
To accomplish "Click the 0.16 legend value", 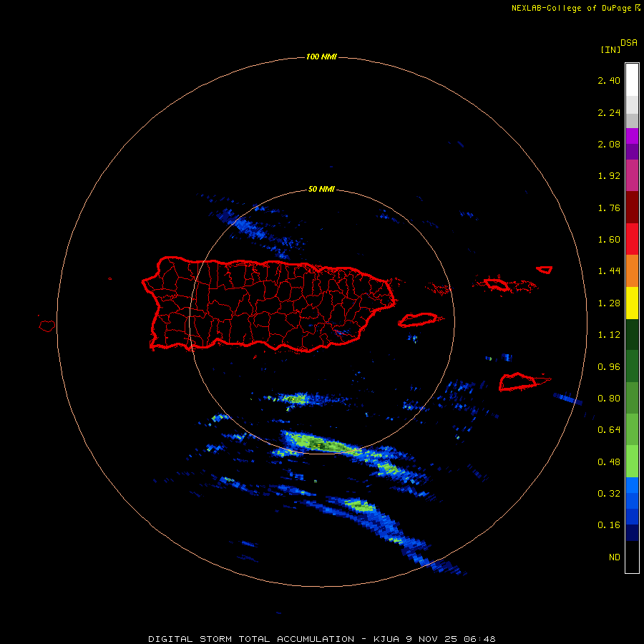I will point(609,525).
